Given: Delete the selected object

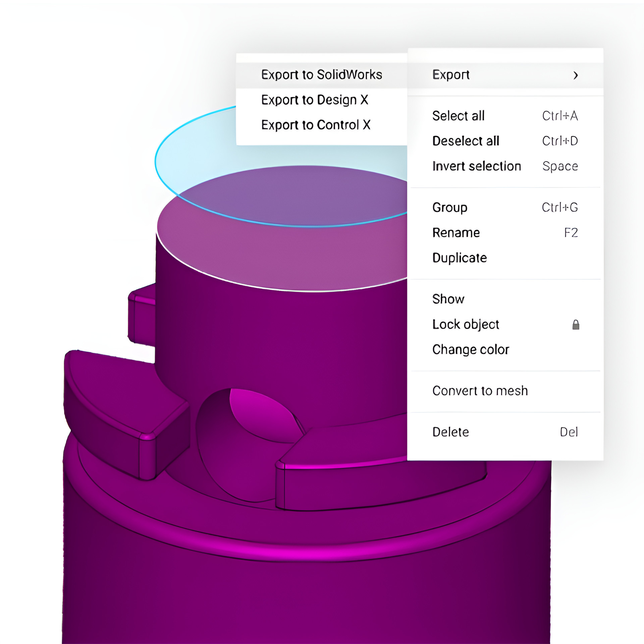Looking at the screenshot, I should (450, 432).
